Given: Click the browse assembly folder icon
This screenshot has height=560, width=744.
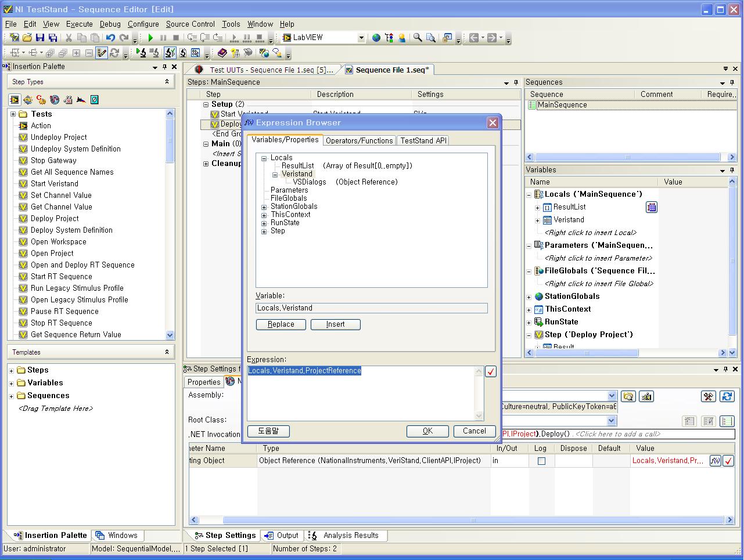Looking at the screenshot, I should [x=628, y=396].
